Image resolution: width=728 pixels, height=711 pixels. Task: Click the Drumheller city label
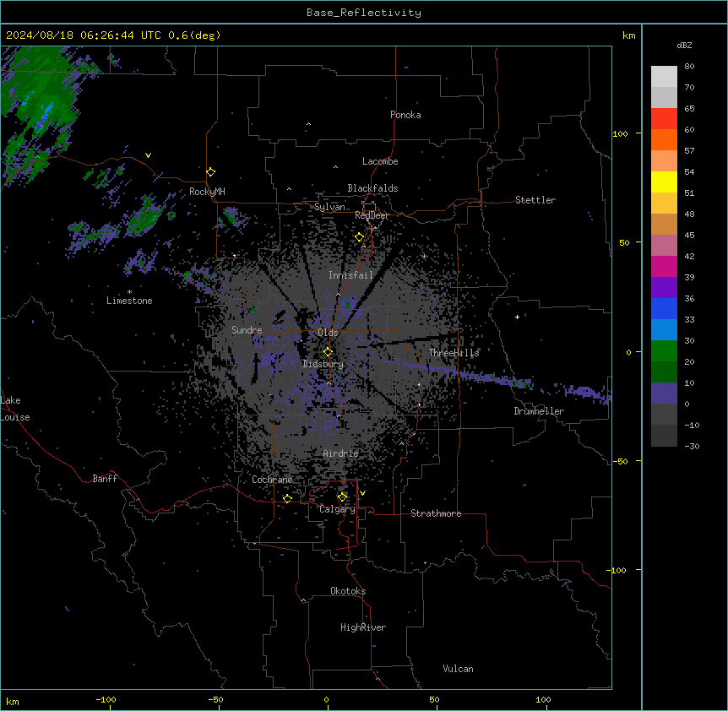539,411
